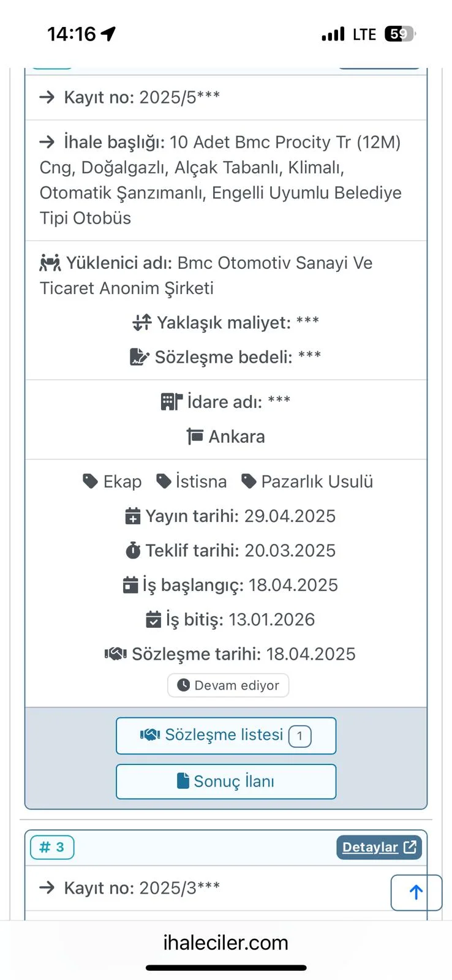Tap the calendar icon next to Yayın tarihi
The image size is (452, 980).
click(132, 516)
